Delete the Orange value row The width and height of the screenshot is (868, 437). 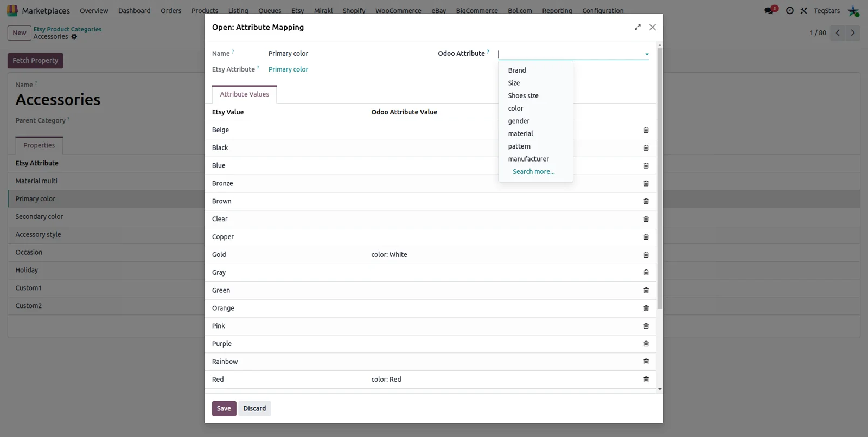(x=646, y=308)
